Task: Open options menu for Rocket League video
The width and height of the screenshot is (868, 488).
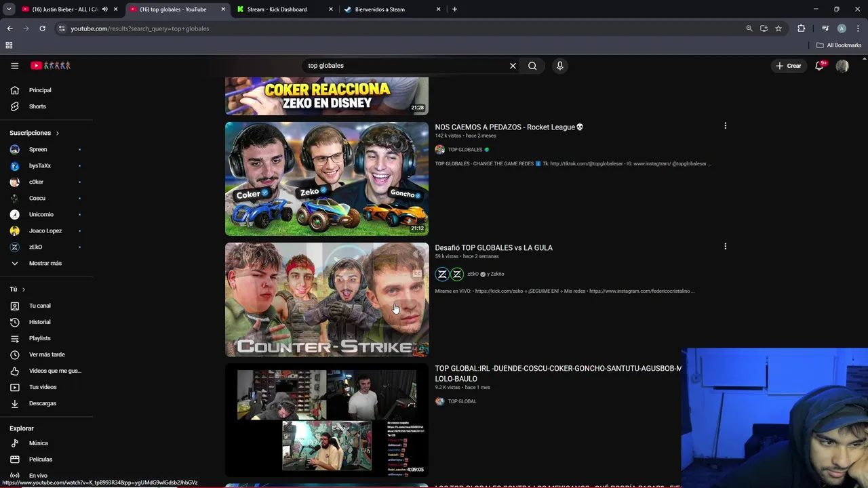Action: [x=725, y=126]
